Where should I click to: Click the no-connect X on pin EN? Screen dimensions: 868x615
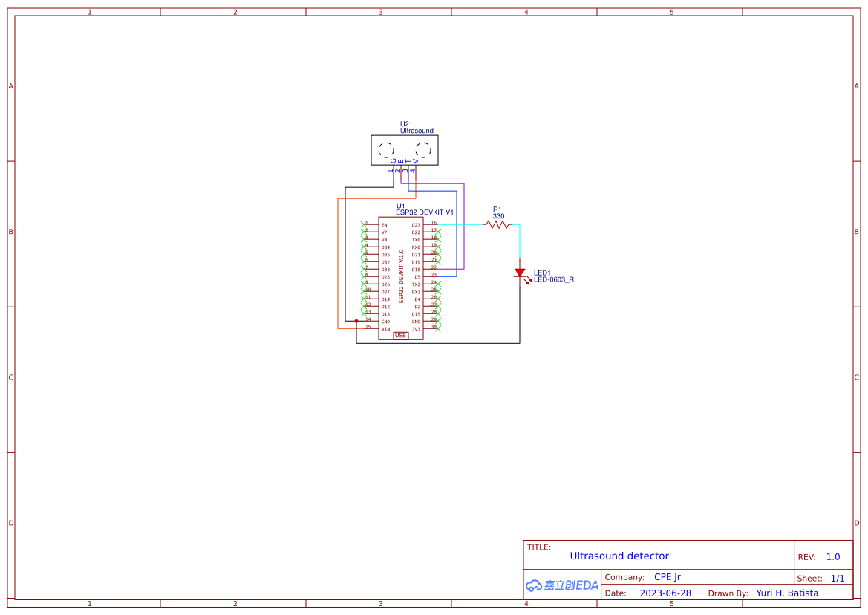click(x=363, y=224)
